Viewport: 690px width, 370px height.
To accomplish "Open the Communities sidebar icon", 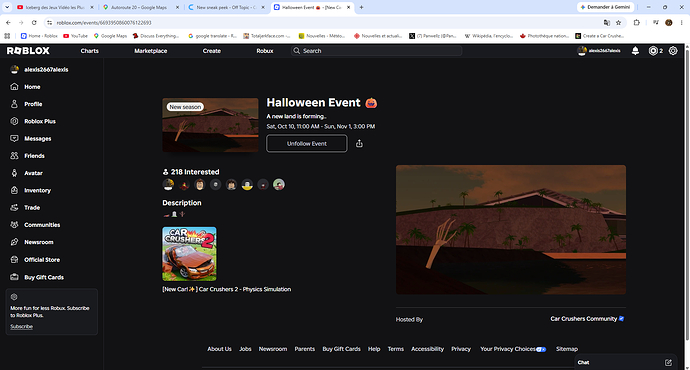I will pyautogui.click(x=15, y=225).
